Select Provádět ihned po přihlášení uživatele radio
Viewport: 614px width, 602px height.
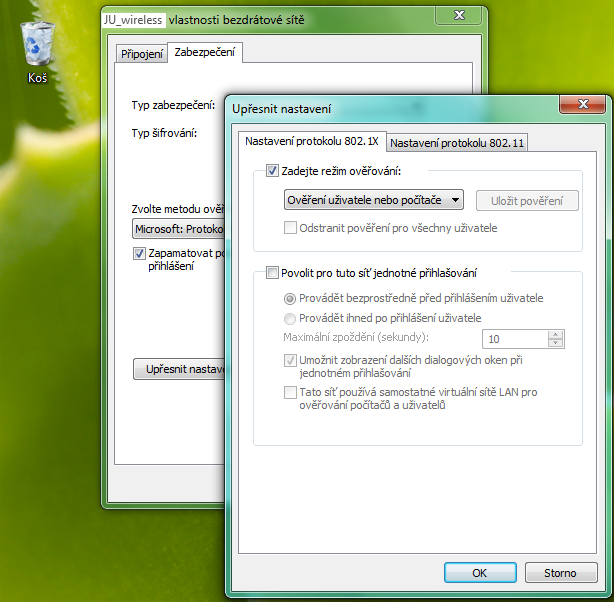(x=290, y=318)
